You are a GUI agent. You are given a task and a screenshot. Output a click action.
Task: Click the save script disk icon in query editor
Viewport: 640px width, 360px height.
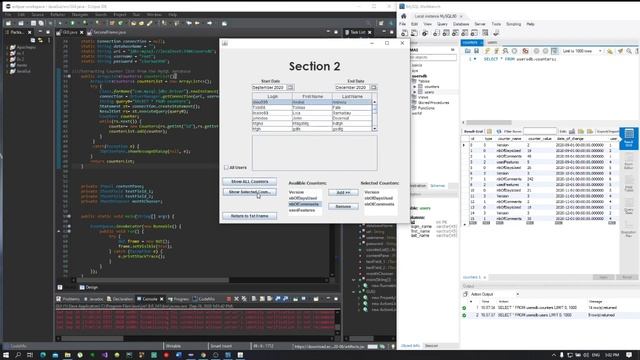click(x=476, y=51)
